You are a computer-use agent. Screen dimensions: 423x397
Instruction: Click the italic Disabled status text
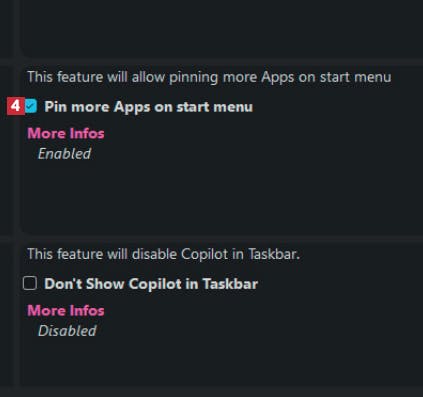(x=67, y=331)
